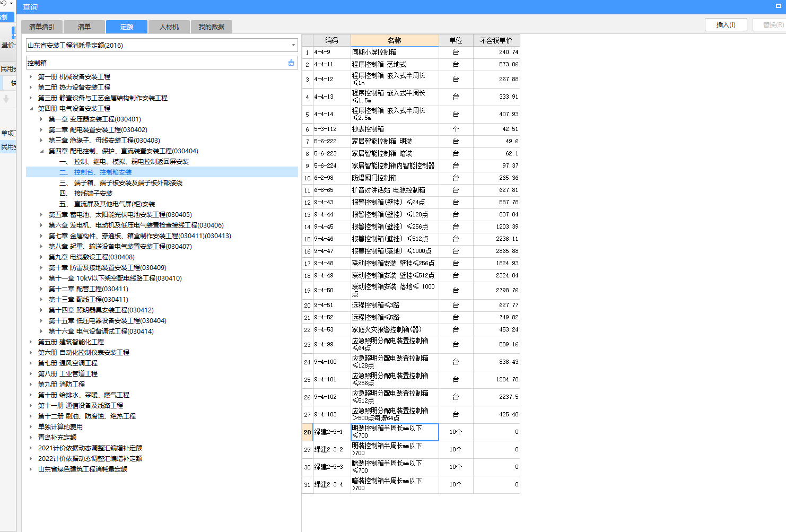Click the 名称 column header
The image size is (786, 532).
coord(395,40)
